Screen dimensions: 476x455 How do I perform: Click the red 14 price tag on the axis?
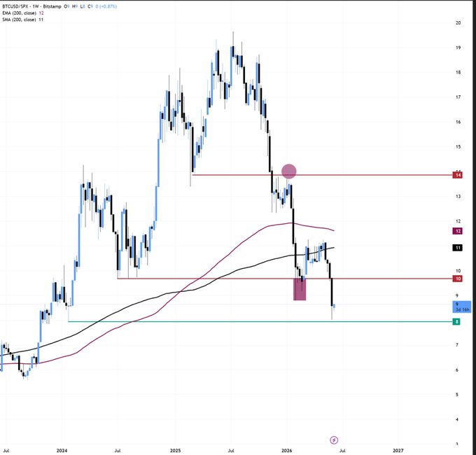click(458, 175)
